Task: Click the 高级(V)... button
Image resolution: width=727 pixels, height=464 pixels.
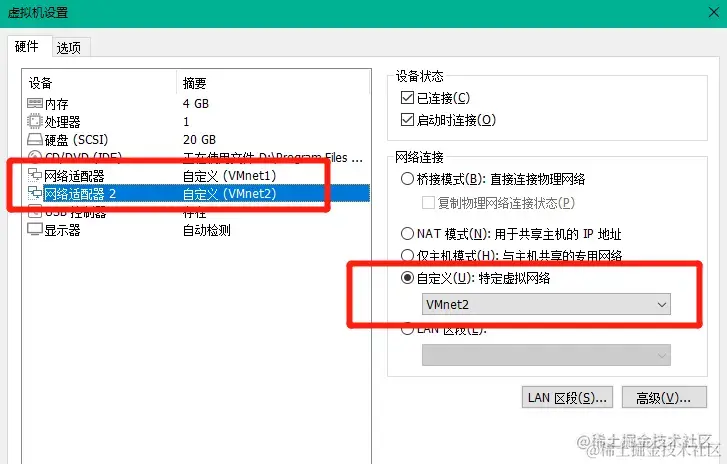Action: pyautogui.click(x=664, y=398)
